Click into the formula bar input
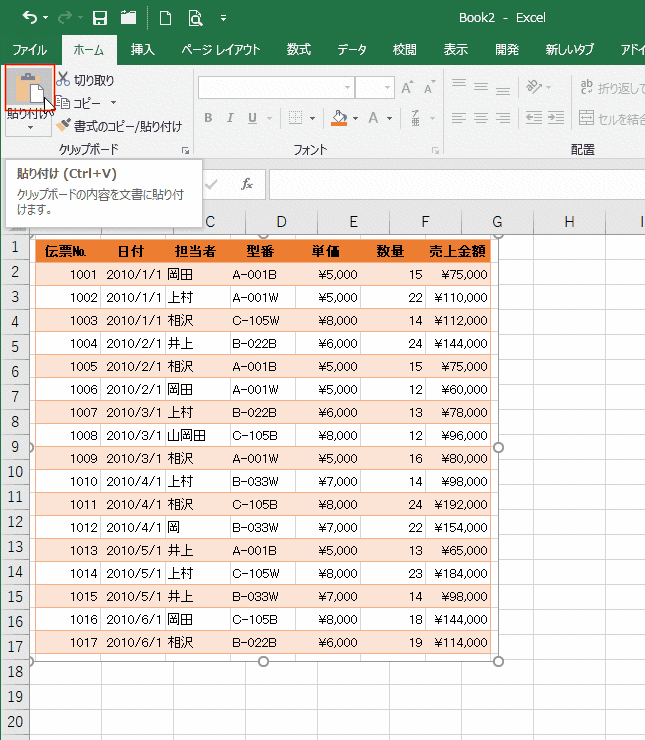 point(457,184)
